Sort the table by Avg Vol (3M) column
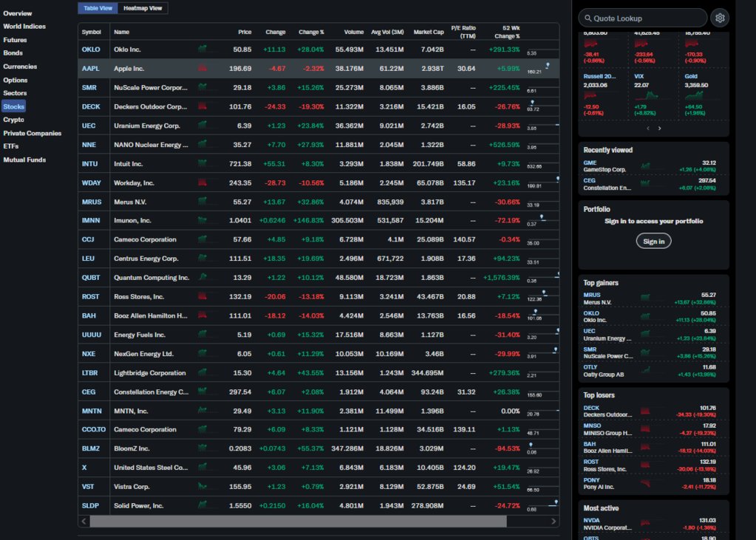This screenshot has height=540, width=756. click(x=388, y=32)
